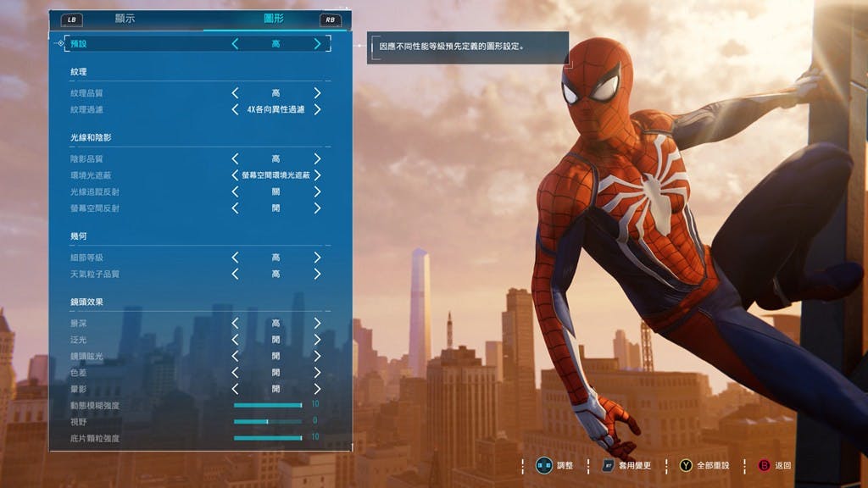This screenshot has width=868, height=488.
Task: Click the preset description tooltip text
Action: [451, 47]
